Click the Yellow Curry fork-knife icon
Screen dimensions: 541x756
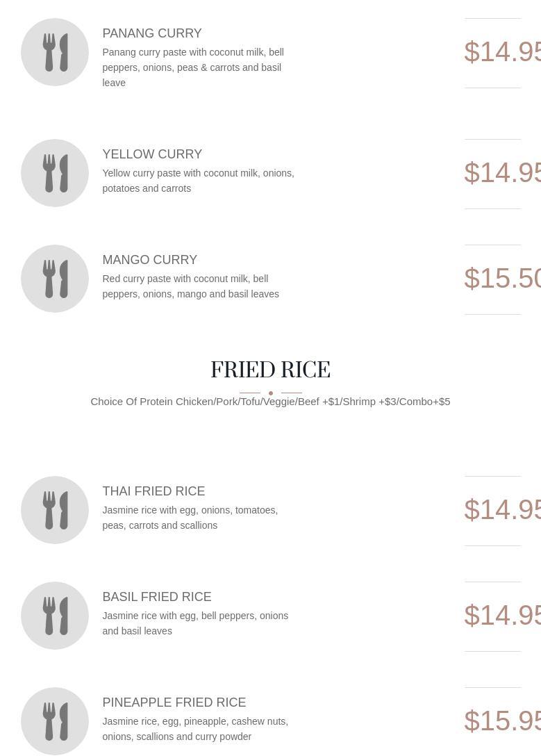[x=55, y=173]
